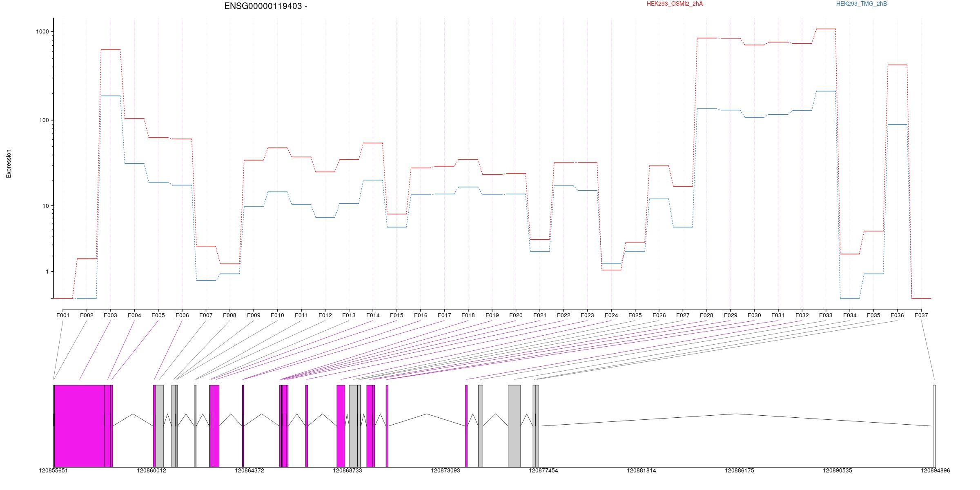The height and width of the screenshot is (490, 980).
Task: Click exon label E007
Action: [206, 315]
